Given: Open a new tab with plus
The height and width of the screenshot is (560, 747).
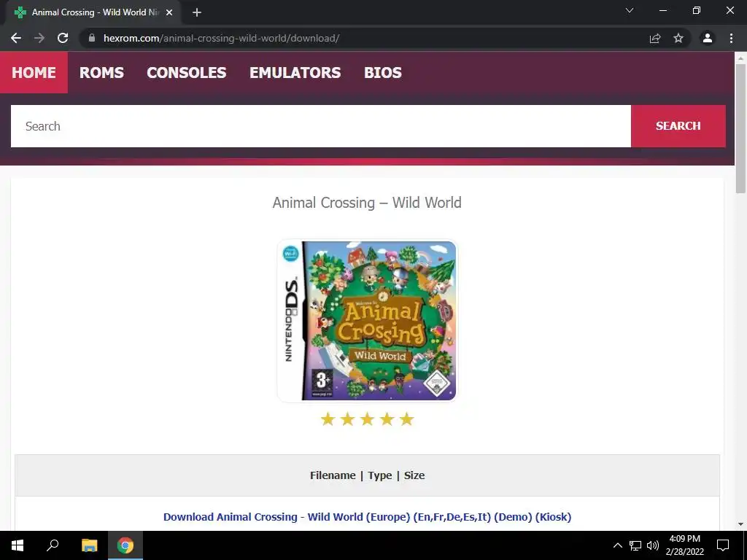Looking at the screenshot, I should point(197,12).
